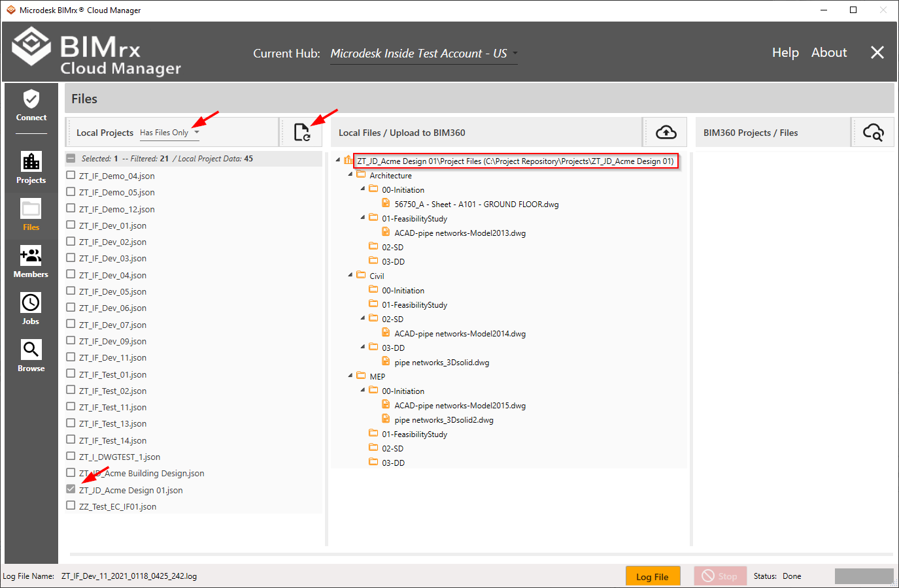The width and height of the screenshot is (899, 588).
Task: Collapse the Architecture folder node
Action: pos(350,174)
